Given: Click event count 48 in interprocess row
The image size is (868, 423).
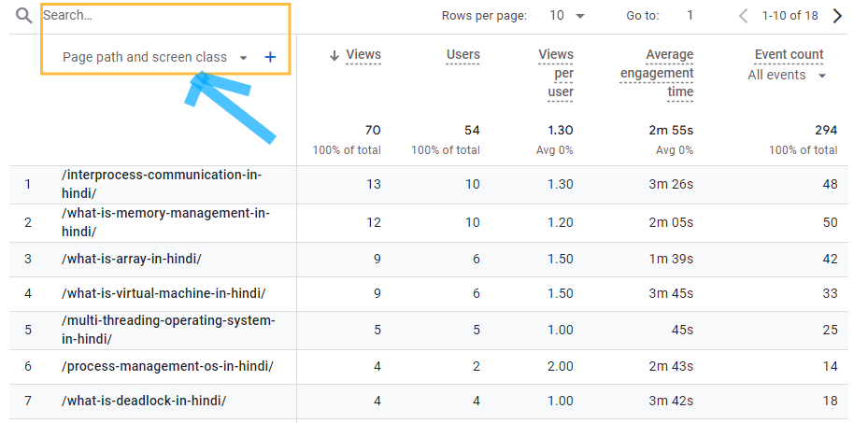Looking at the screenshot, I should (830, 184).
